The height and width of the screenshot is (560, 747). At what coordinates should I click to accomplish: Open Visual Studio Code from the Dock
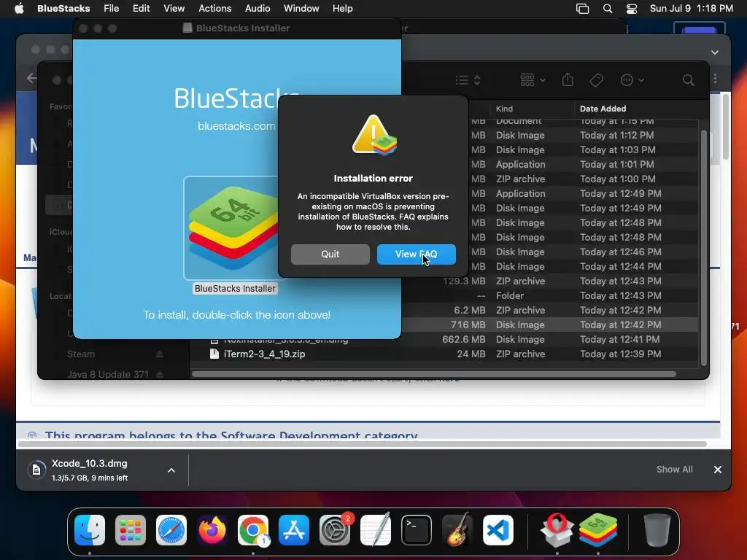point(498,530)
